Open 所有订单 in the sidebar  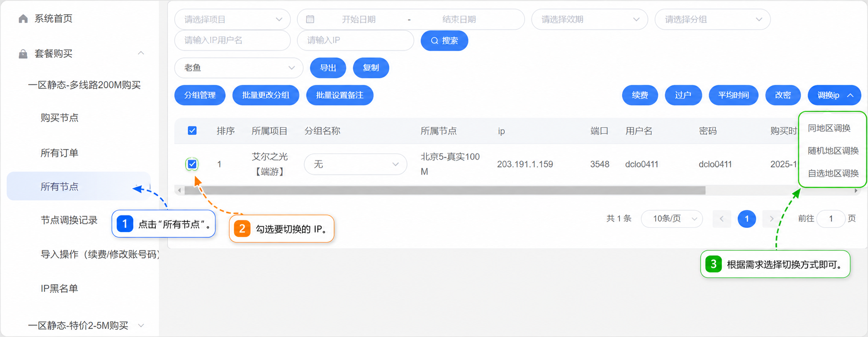[60, 153]
